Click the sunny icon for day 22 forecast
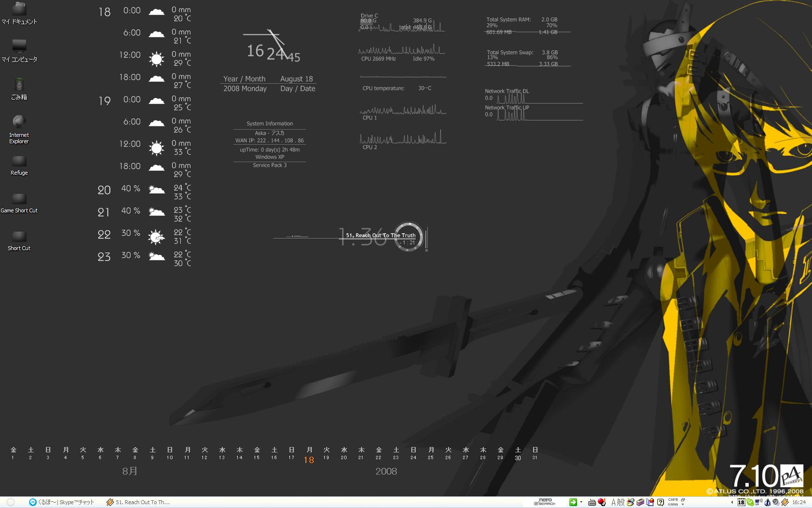Image resolution: width=812 pixels, height=508 pixels. 156,237
